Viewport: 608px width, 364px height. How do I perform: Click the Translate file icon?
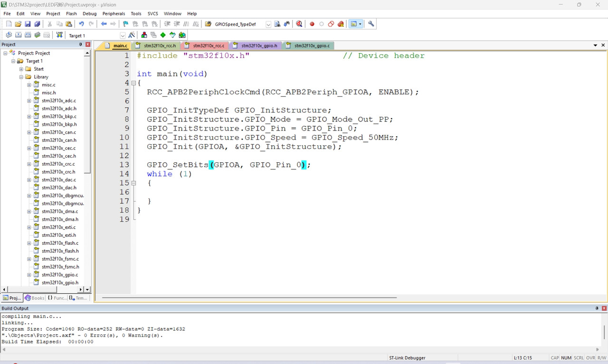pos(9,35)
